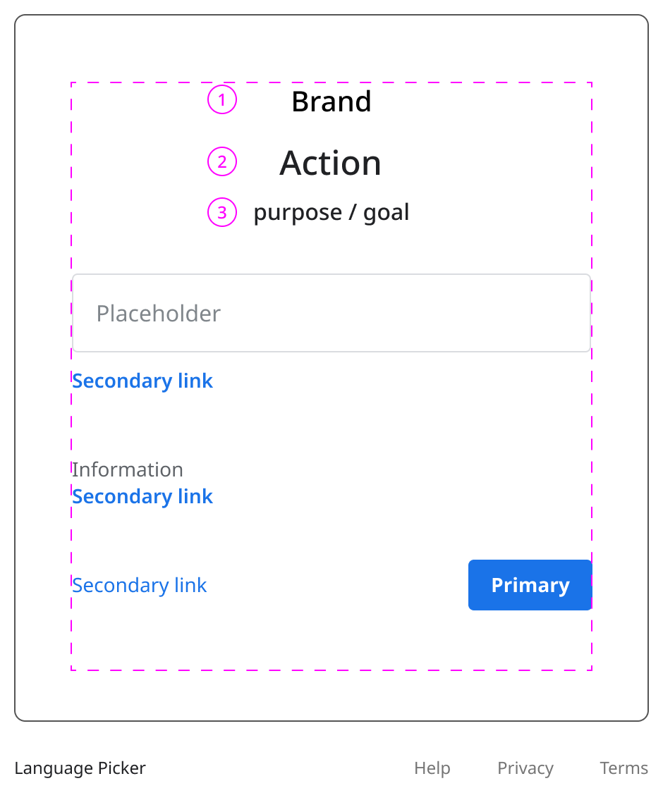The image size is (663, 812).
Task: Click the word 'goal' in the subtitle
Action: [x=386, y=212]
